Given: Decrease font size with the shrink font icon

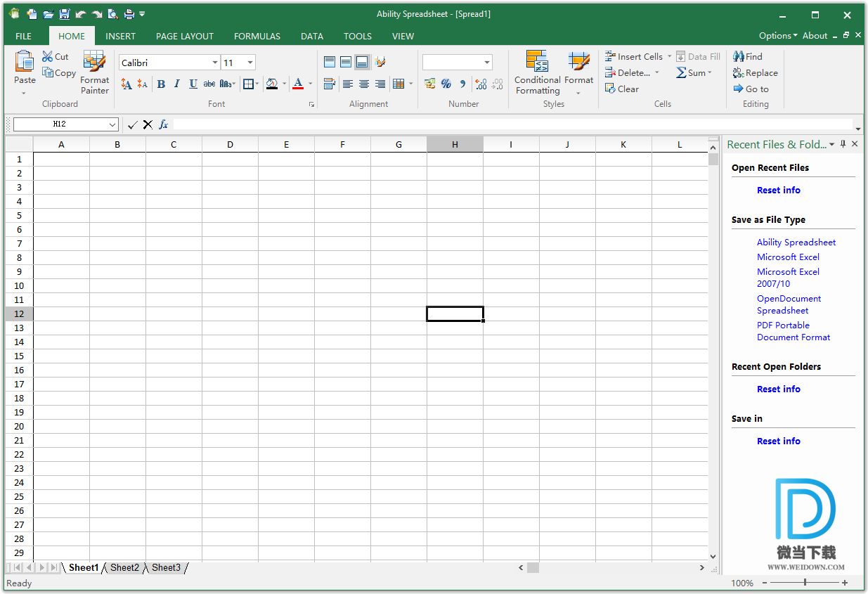Looking at the screenshot, I should click(x=143, y=84).
